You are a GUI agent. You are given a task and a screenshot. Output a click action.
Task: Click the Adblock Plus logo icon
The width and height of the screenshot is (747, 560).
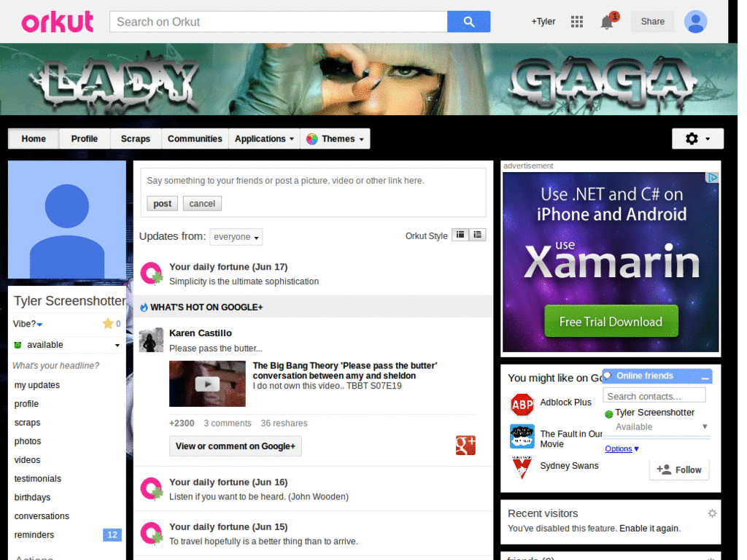(x=522, y=405)
